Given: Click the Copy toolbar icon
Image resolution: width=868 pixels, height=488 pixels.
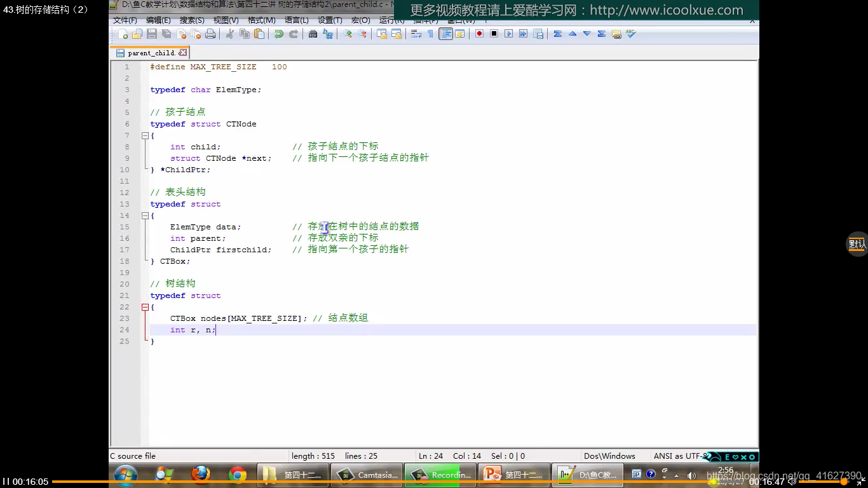Looking at the screenshot, I should coord(245,34).
